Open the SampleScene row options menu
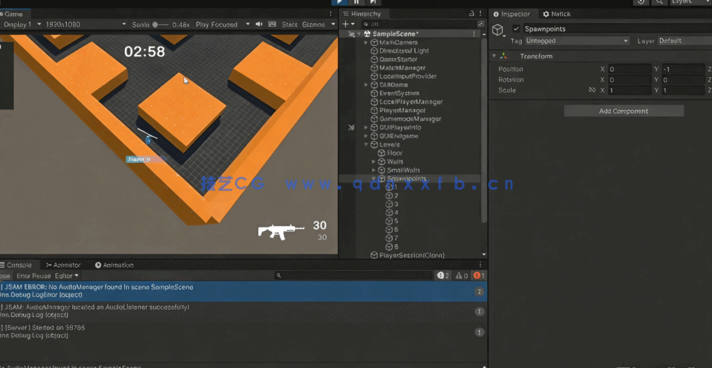Screen dimensions: 712x368 click(x=475, y=34)
